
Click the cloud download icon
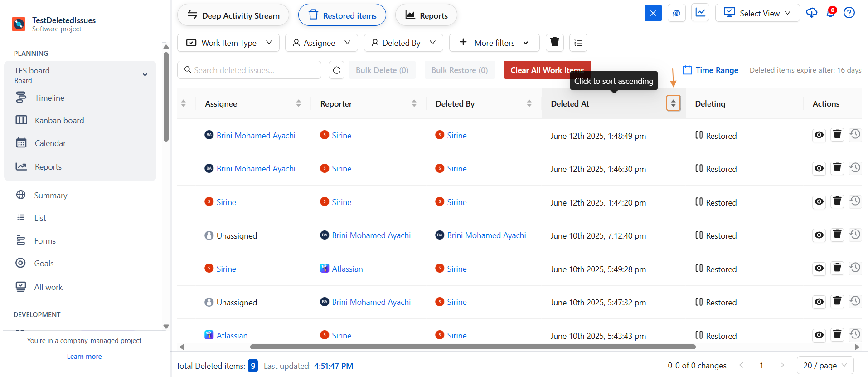point(811,13)
